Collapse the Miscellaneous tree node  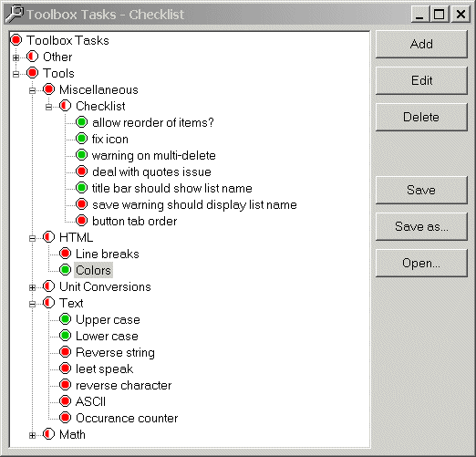click(x=32, y=90)
